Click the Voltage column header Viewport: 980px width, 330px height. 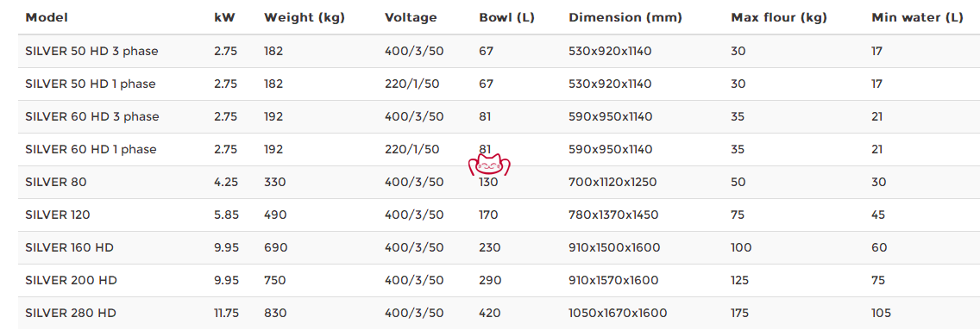[411, 17]
